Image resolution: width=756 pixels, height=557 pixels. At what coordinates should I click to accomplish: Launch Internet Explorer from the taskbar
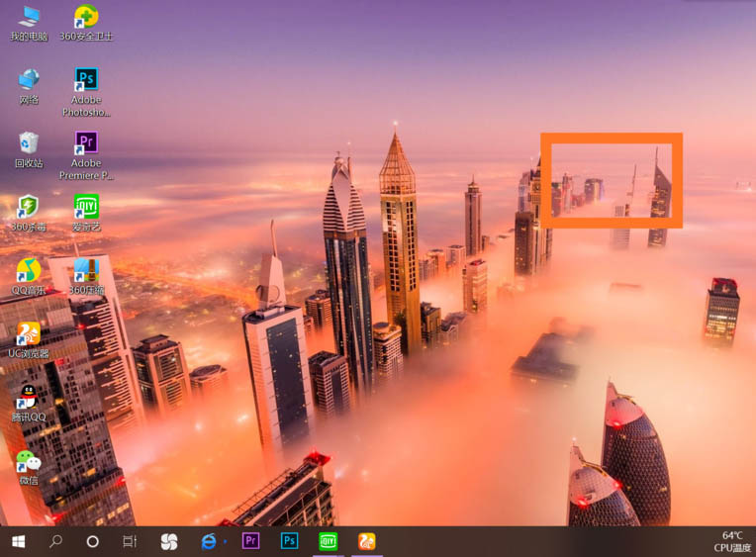[209, 541]
